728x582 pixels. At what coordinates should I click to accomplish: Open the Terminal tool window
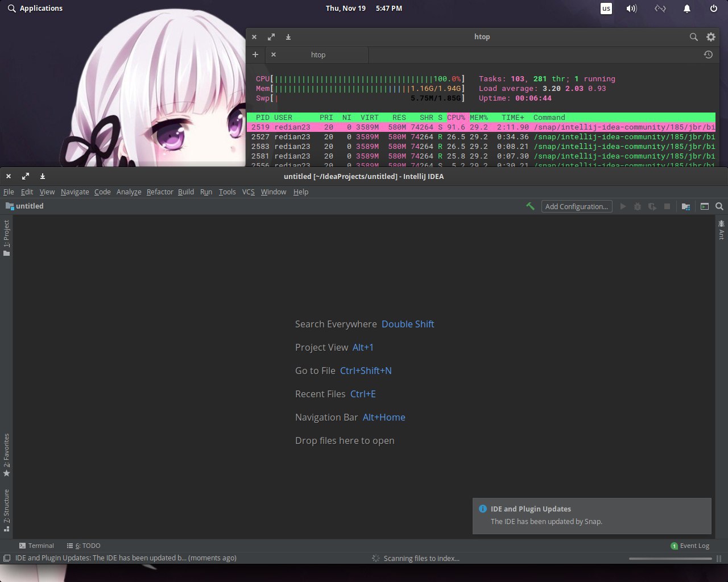point(36,546)
